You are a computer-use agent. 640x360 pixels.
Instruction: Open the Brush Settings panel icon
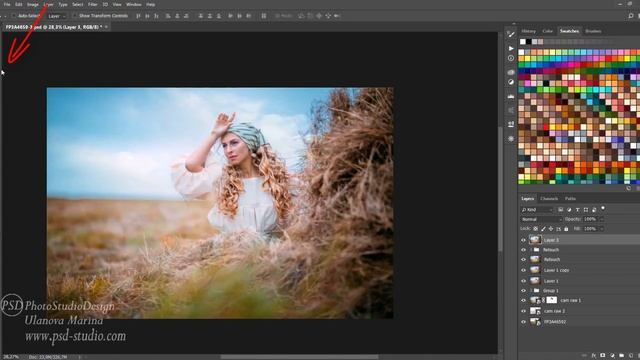click(x=511, y=34)
